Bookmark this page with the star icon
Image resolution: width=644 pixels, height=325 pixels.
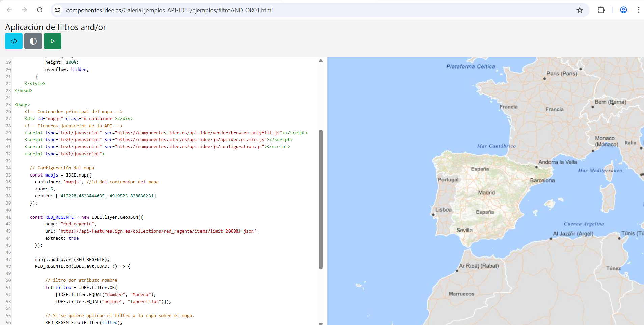(x=580, y=10)
